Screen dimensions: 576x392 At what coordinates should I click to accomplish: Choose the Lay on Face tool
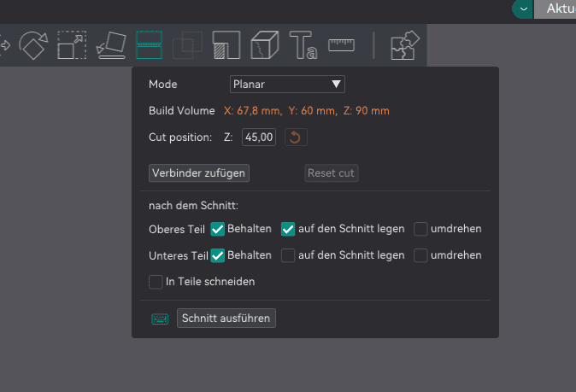[110, 45]
